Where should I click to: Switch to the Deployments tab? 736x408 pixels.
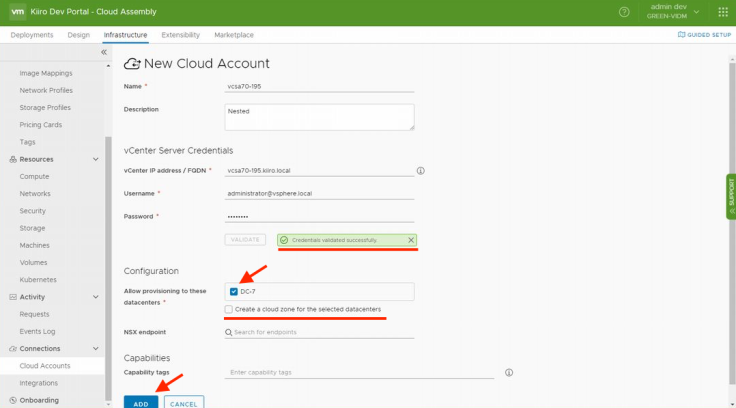[x=32, y=35]
